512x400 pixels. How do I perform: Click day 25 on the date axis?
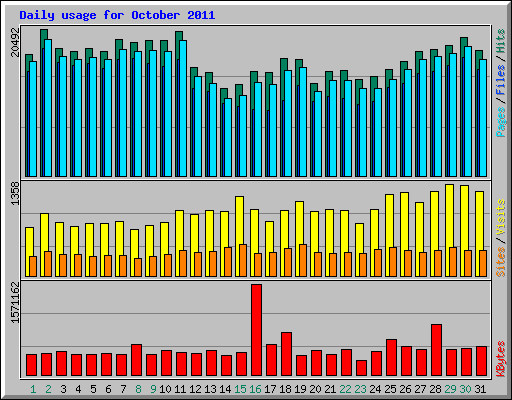(390, 389)
